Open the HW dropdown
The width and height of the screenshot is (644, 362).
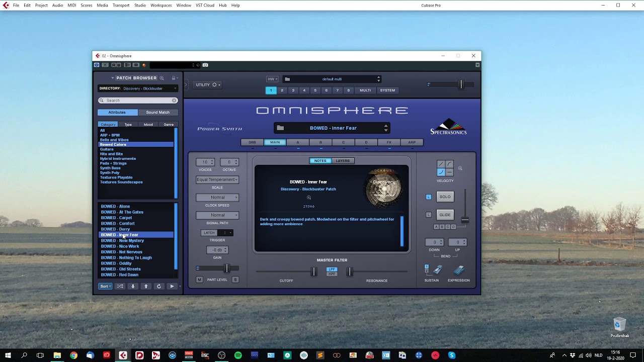272,79
